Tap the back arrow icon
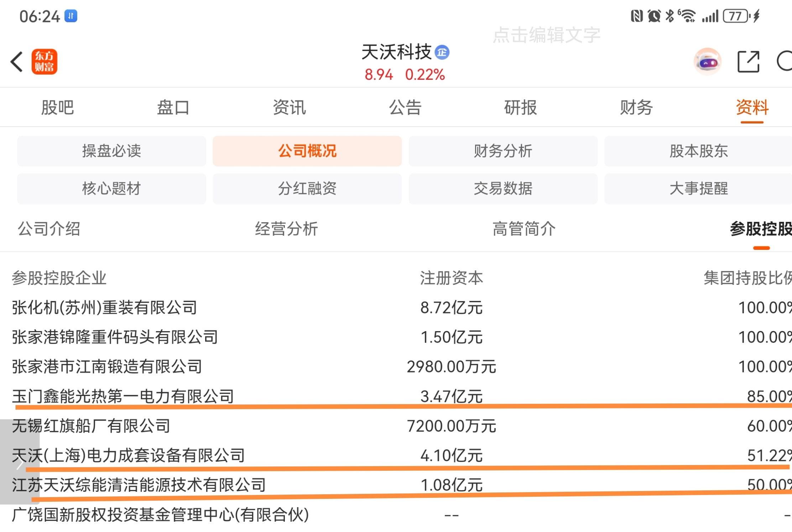 [17, 62]
